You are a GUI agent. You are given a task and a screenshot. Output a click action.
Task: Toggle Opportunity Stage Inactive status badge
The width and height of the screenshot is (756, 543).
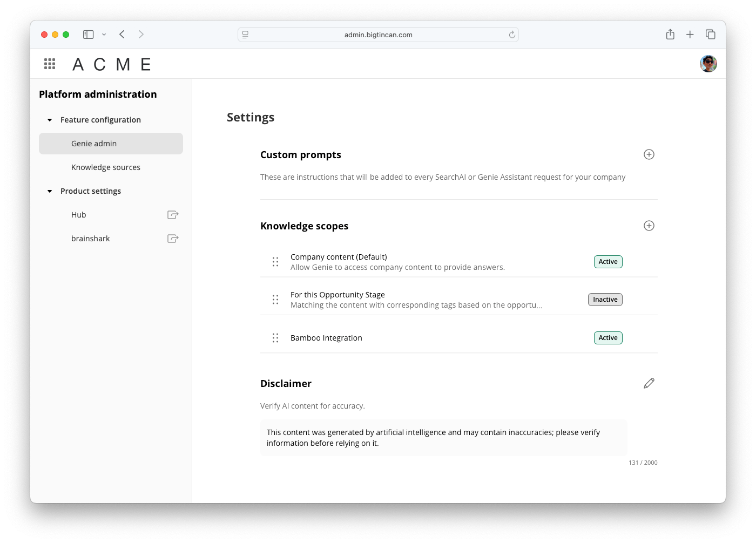pyautogui.click(x=605, y=300)
